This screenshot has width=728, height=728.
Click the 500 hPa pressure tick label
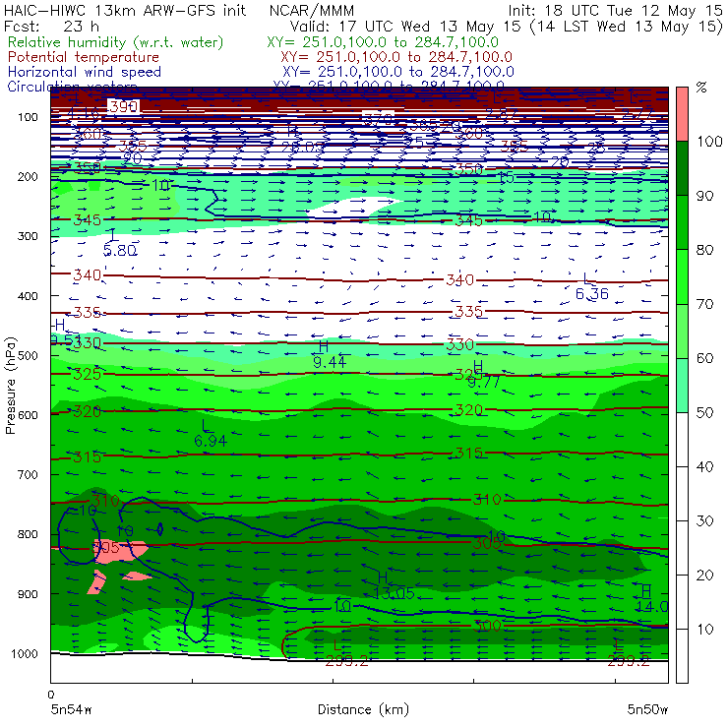(28, 356)
